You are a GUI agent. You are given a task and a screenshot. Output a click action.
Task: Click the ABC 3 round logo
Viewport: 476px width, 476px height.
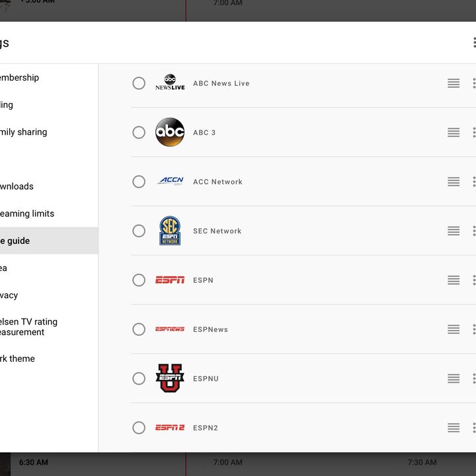pyautogui.click(x=170, y=132)
